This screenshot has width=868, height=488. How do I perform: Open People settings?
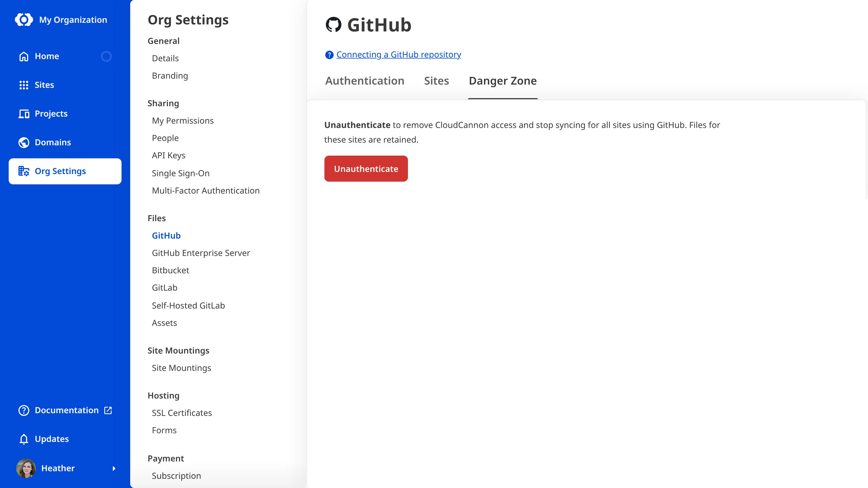click(x=165, y=138)
